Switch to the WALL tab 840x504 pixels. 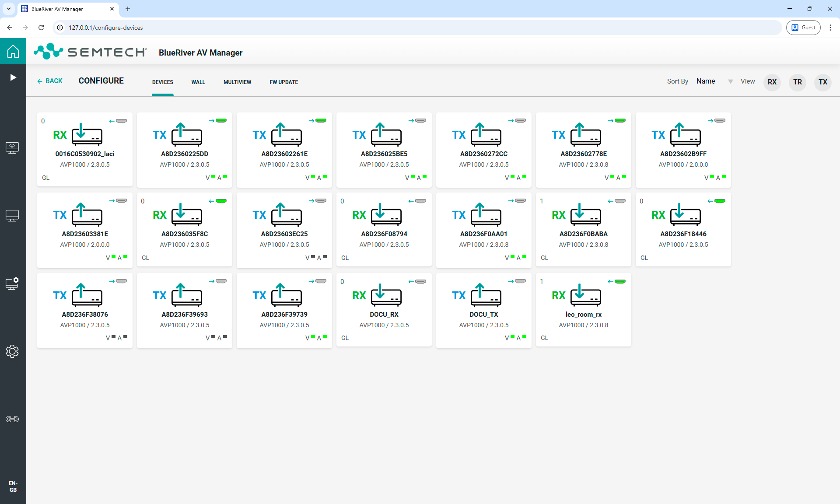[198, 82]
